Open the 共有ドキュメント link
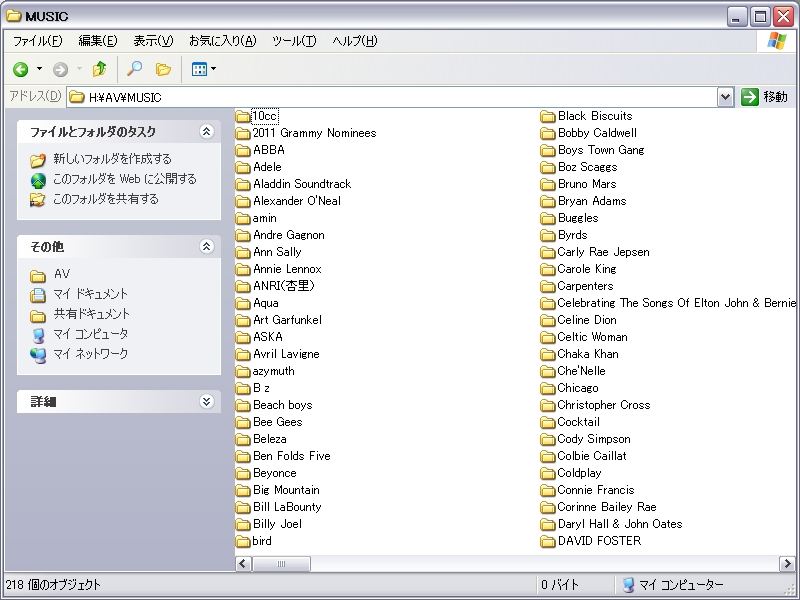The width and height of the screenshot is (800, 600). coord(91,314)
